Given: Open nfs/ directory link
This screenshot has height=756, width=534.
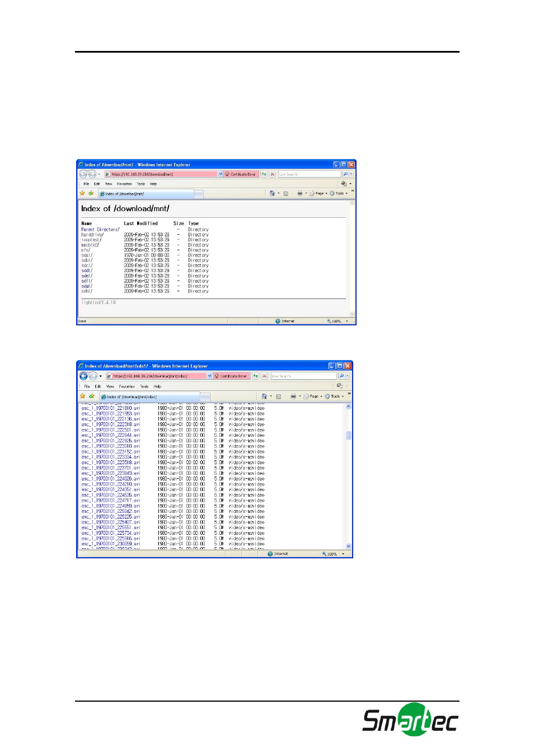Looking at the screenshot, I should point(86,250).
